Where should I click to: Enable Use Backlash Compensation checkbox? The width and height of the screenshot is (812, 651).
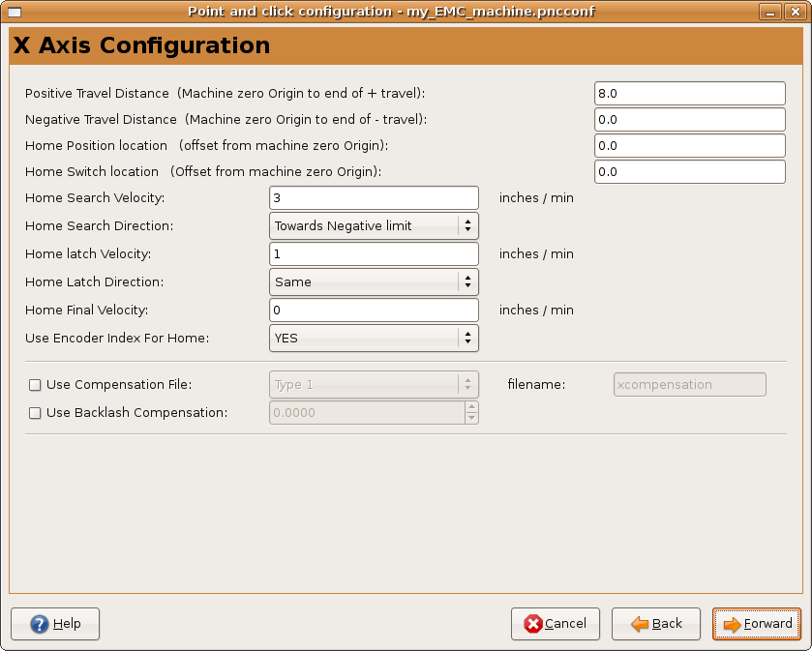[35, 413]
